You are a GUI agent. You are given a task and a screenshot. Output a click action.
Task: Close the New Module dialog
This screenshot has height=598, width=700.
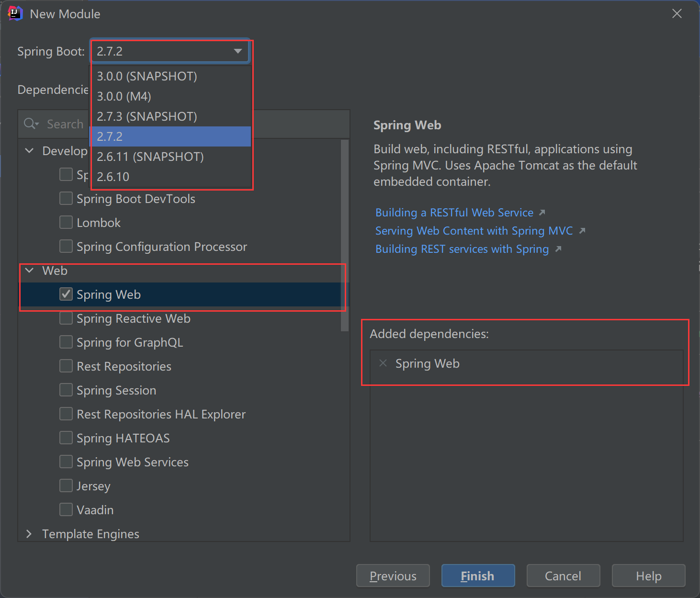point(677,13)
